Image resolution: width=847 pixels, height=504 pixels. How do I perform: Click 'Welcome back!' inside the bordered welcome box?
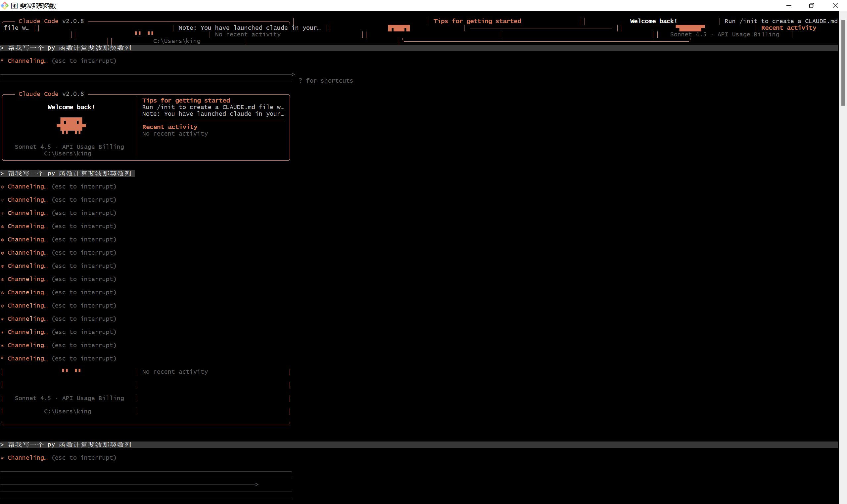point(71,107)
